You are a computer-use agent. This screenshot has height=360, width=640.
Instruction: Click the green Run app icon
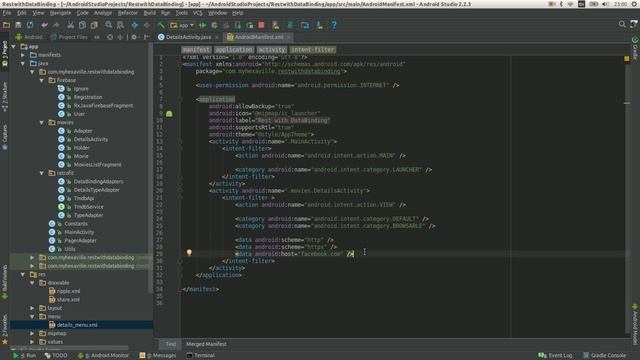pos(202,25)
